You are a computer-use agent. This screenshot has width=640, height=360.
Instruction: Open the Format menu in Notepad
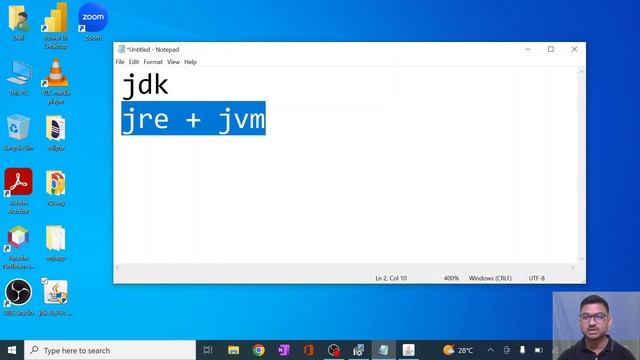[x=153, y=62]
